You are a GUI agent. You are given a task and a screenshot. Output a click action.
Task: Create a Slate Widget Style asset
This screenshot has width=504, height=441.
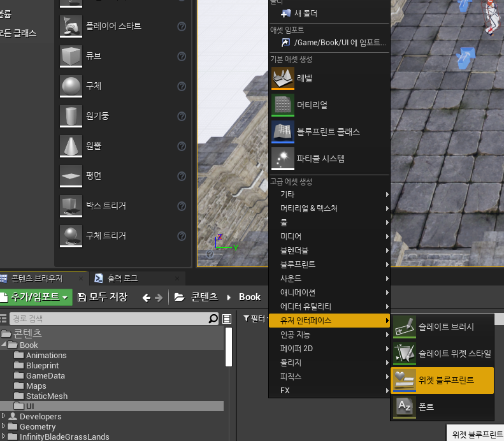tap(442, 354)
